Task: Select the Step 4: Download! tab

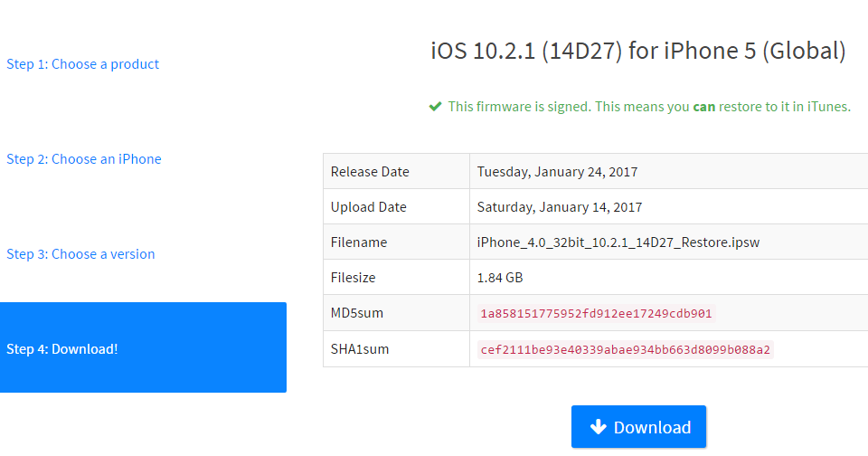Action: [x=143, y=348]
